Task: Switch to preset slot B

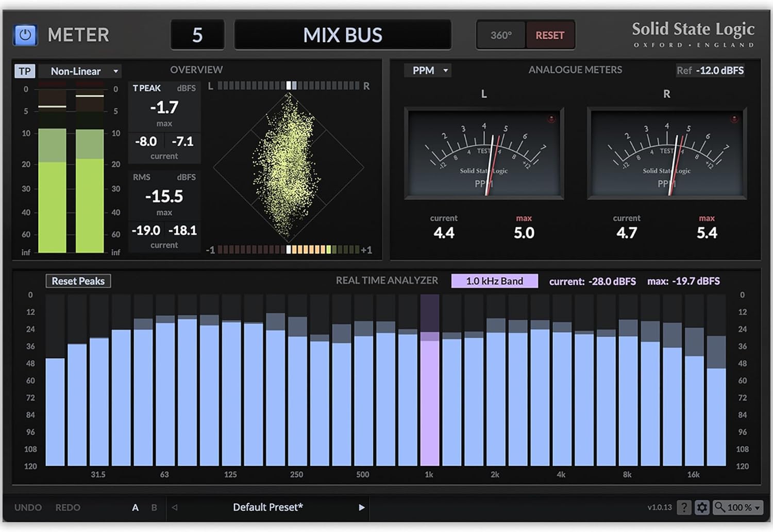Action: (154, 508)
